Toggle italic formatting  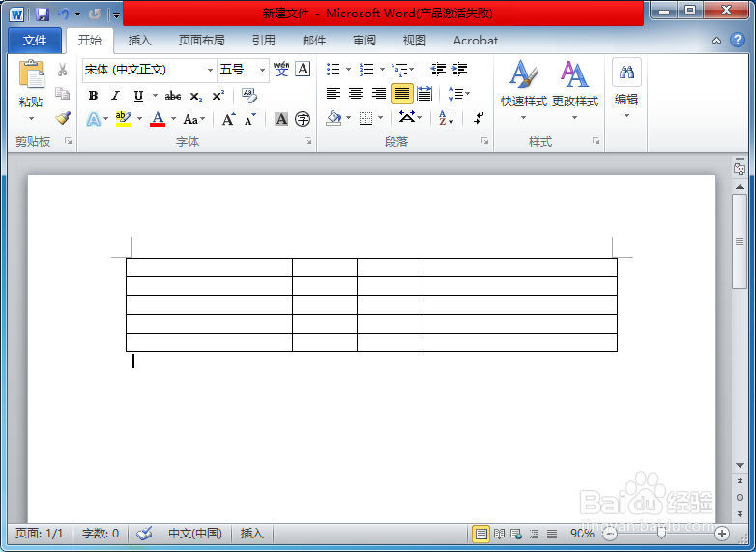(x=115, y=96)
